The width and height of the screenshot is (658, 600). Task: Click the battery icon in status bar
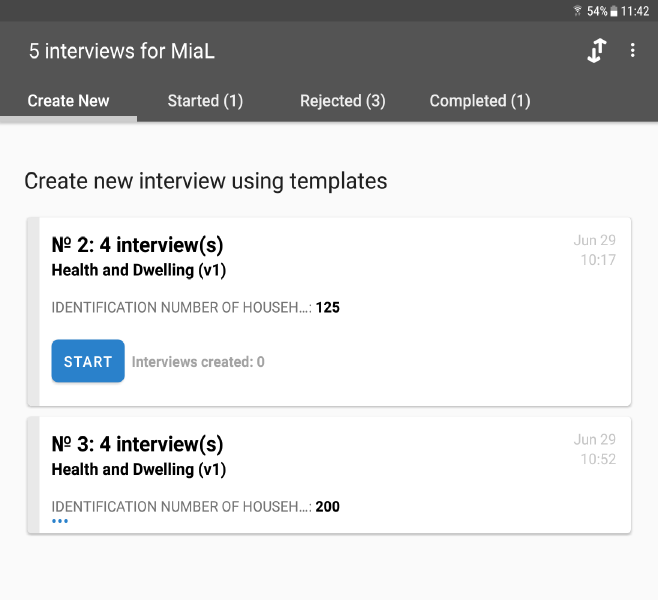613,11
